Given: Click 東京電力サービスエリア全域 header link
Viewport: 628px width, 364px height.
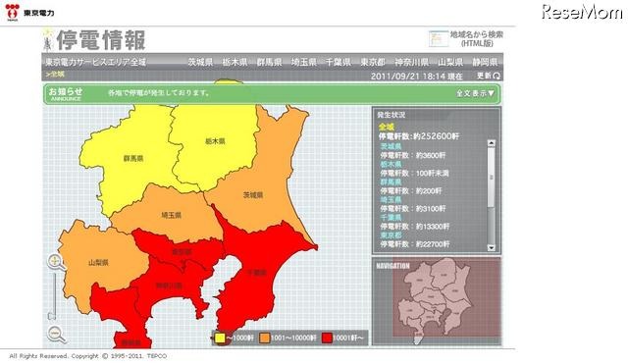Looking at the screenshot, I should (95, 62).
